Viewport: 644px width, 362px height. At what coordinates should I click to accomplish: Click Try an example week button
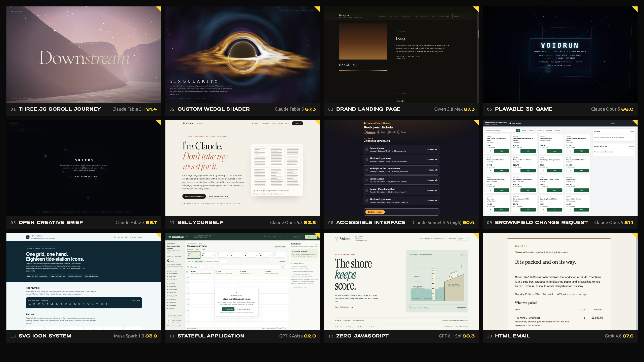pyautogui.click(x=243, y=309)
